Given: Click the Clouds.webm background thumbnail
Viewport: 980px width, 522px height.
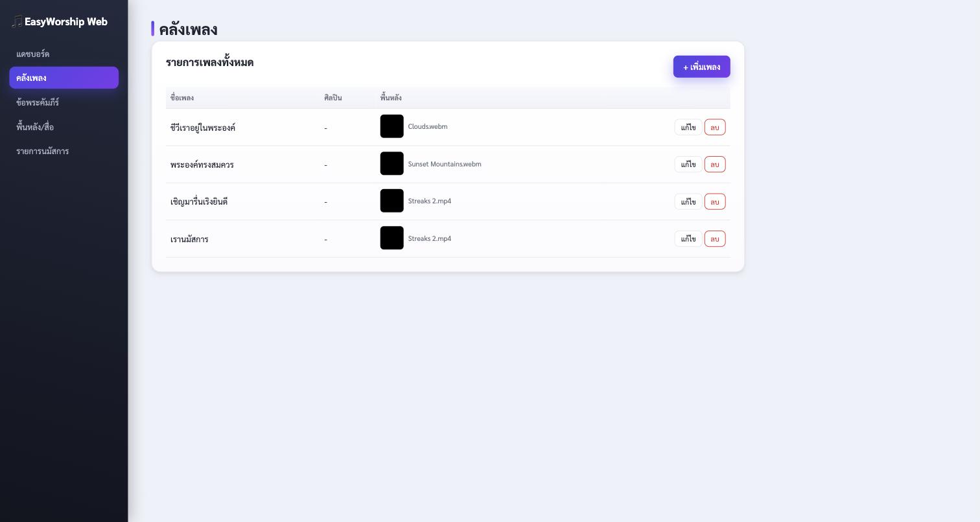Looking at the screenshot, I should (x=392, y=126).
